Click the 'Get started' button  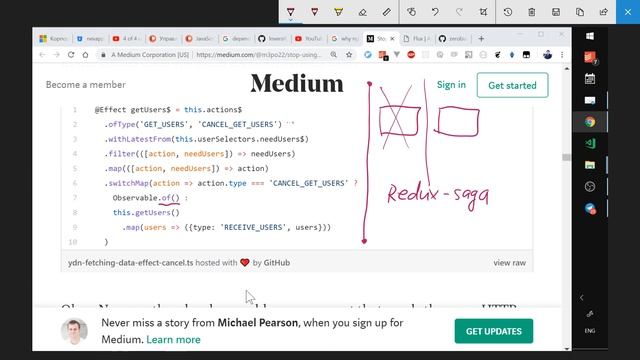coord(512,85)
